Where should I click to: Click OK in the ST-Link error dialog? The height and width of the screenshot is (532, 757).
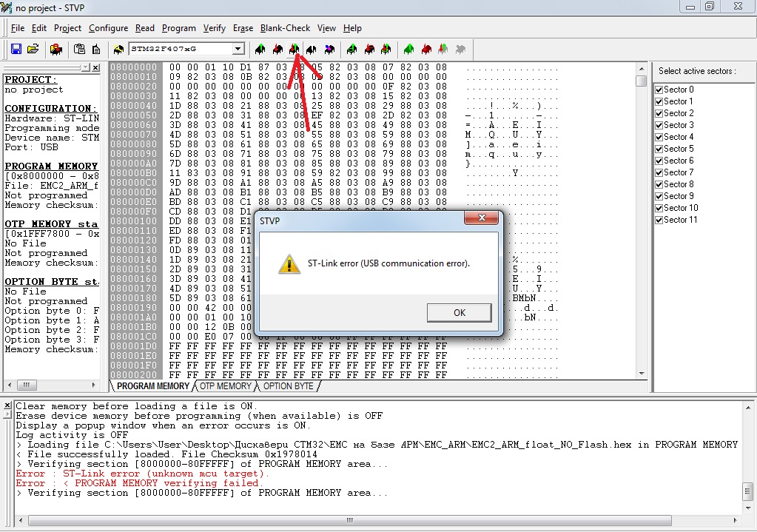click(459, 312)
